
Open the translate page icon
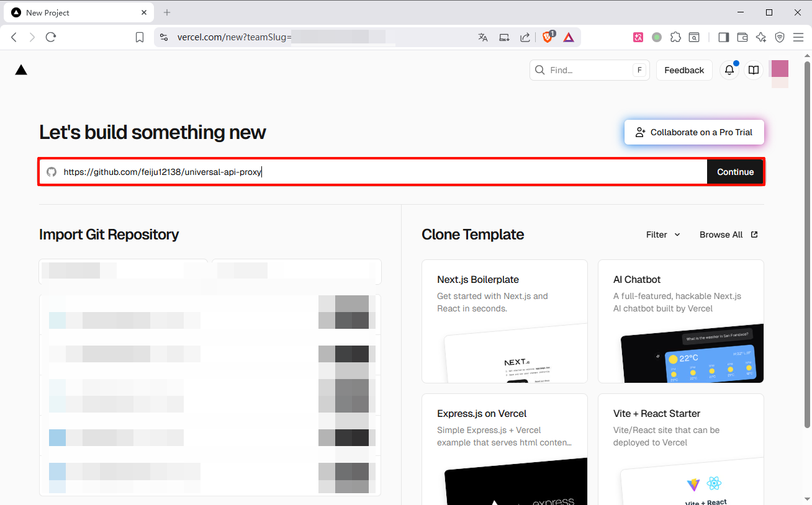483,37
